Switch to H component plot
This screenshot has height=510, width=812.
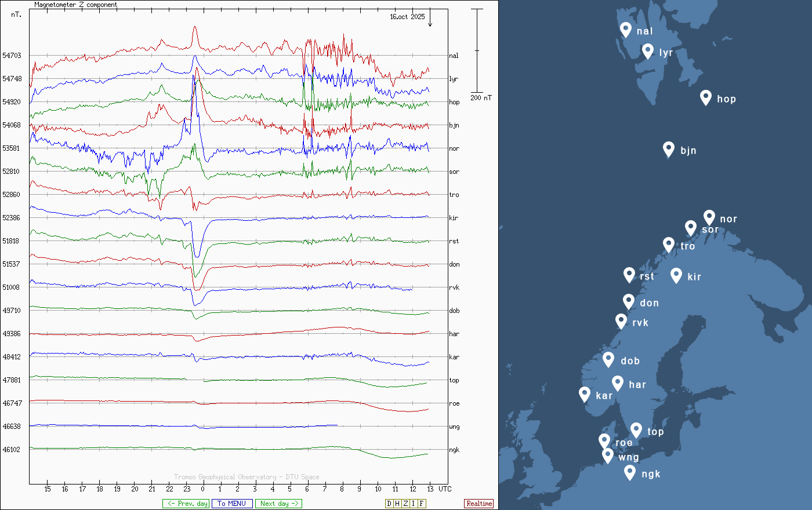[397, 504]
